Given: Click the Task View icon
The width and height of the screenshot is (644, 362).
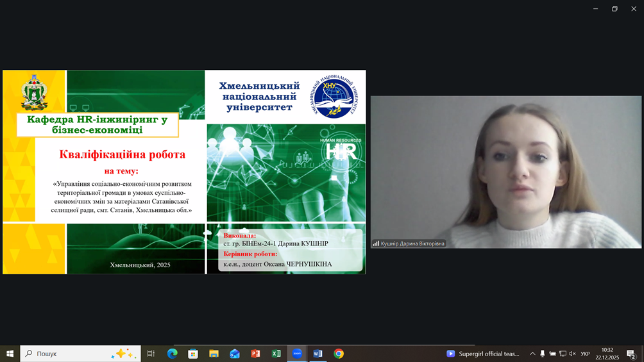Looking at the screenshot, I should coord(151,354).
